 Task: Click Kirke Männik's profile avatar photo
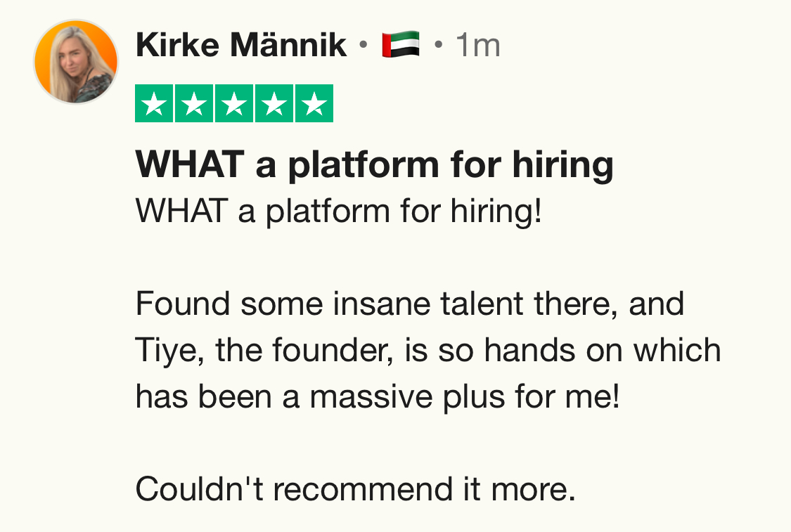coord(75,62)
